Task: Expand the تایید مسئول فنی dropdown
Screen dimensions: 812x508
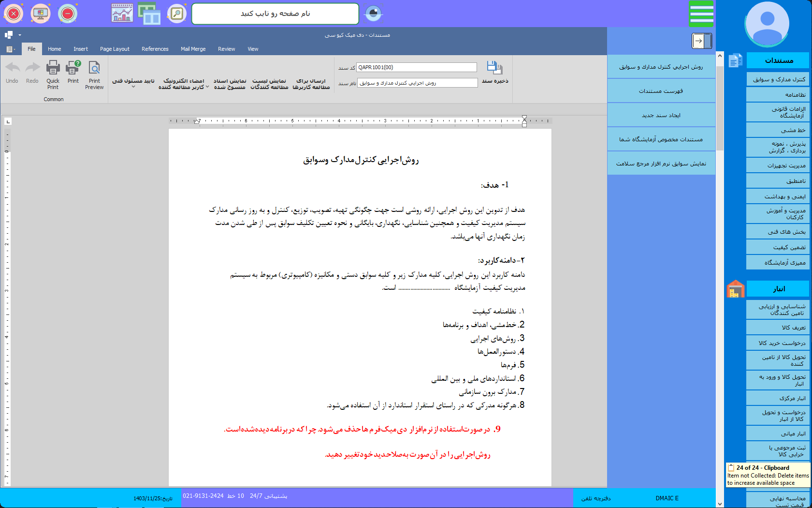Action: 133,87
